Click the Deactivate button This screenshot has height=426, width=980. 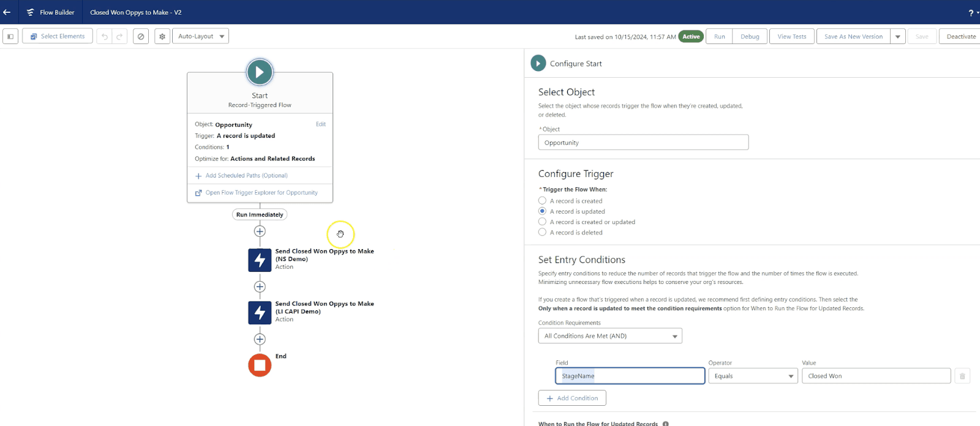[960, 36]
